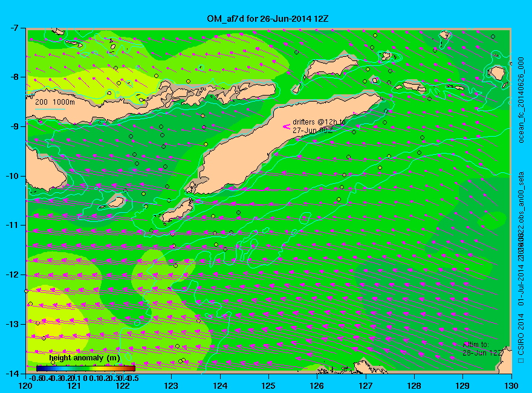Click the "Altim to: 28-Jun 12Z" annotation
The image size is (532, 393).
(482, 348)
